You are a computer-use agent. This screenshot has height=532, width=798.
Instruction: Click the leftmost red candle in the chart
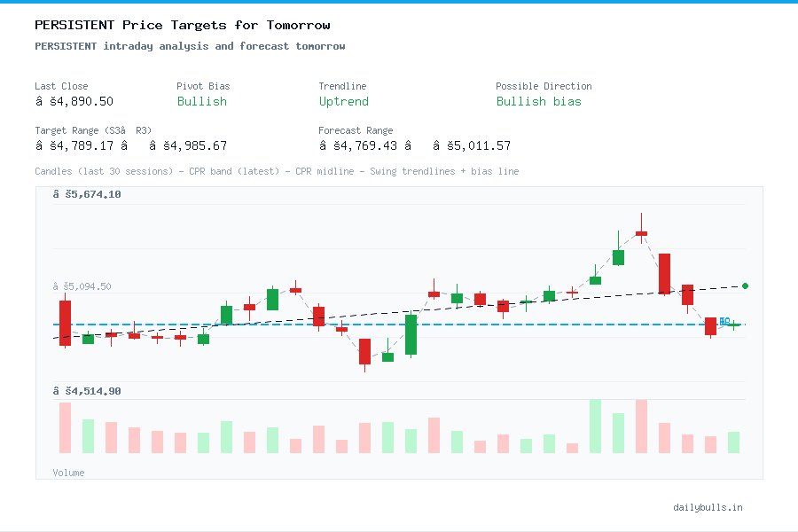(x=65, y=323)
